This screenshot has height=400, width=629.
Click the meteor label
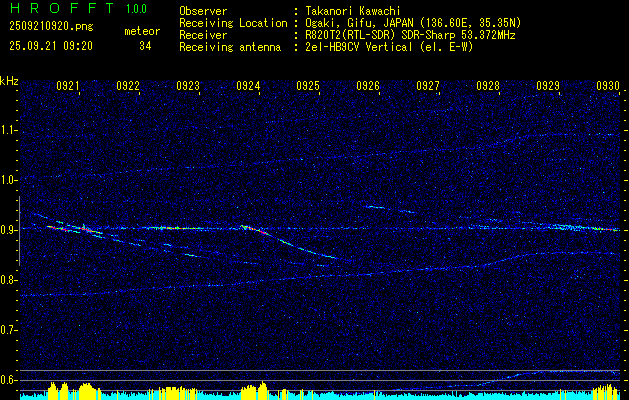coord(141,31)
